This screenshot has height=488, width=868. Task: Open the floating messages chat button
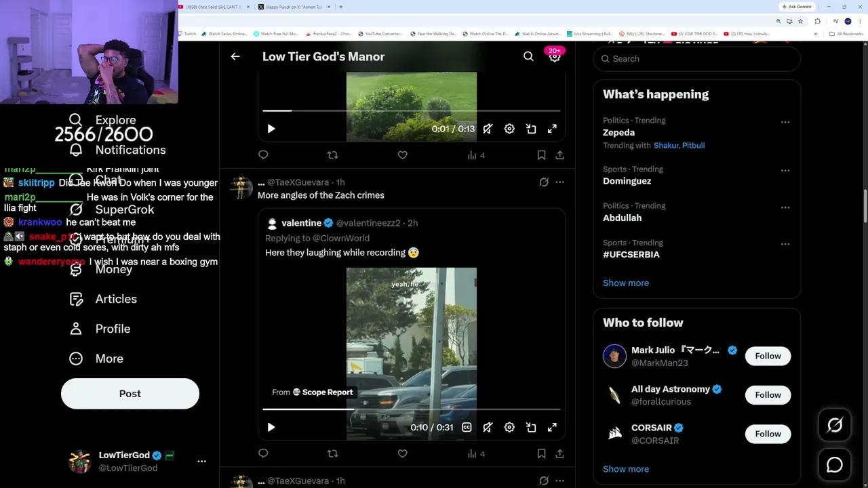click(x=835, y=464)
